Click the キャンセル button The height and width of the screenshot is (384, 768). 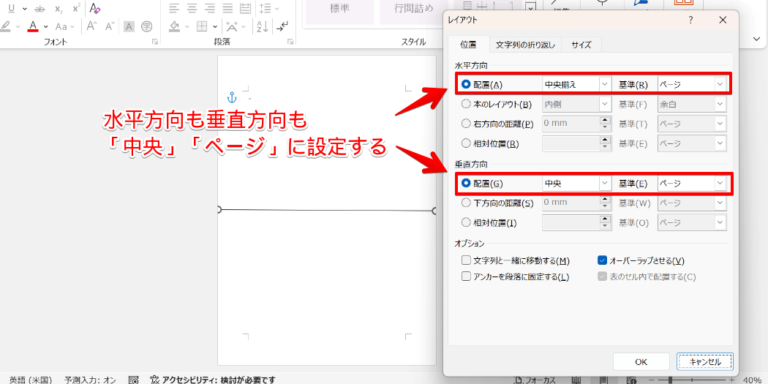705,362
